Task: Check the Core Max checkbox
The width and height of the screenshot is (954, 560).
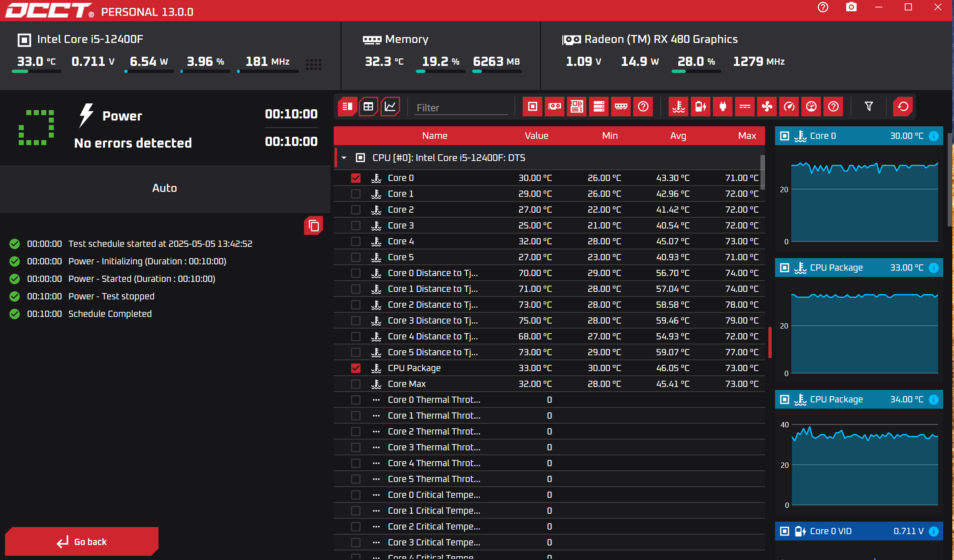Action: point(356,384)
